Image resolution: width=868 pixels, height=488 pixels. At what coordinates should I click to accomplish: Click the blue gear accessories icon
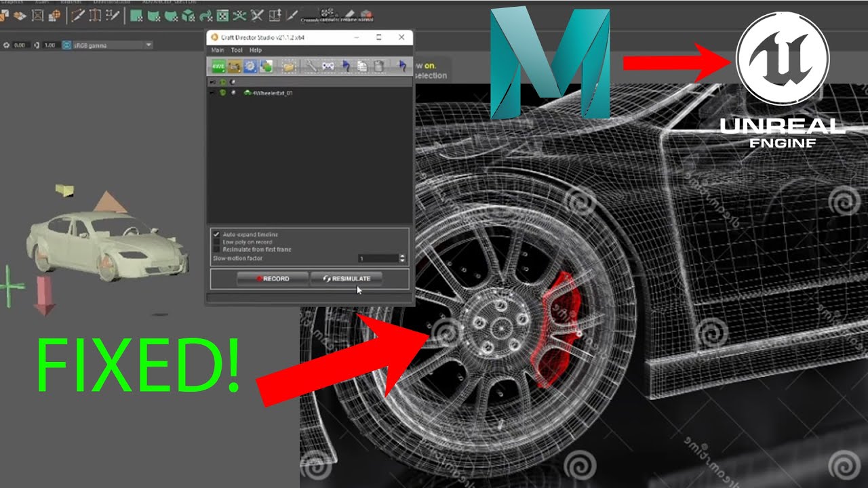click(250, 66)
